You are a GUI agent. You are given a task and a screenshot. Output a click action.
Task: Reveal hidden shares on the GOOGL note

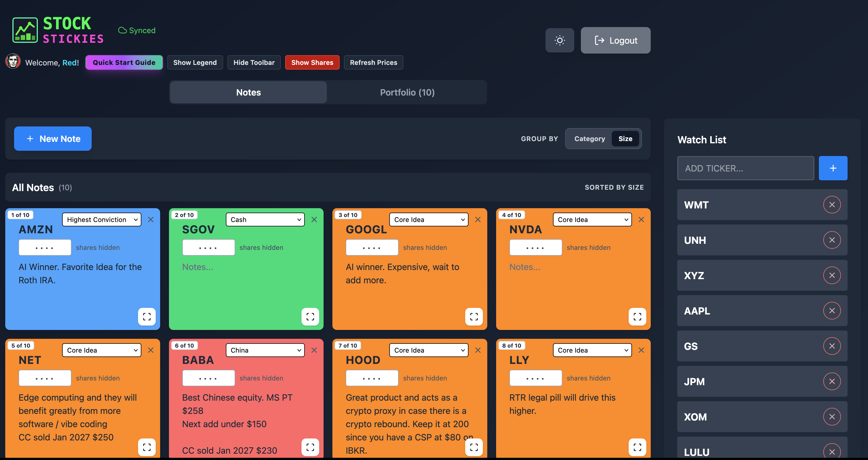point(372,247)
